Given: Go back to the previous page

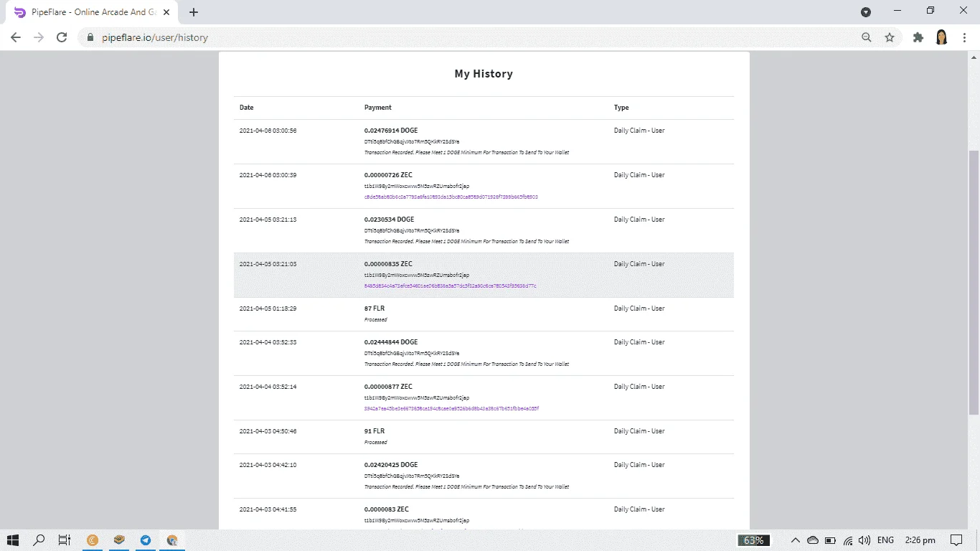Looking at the screenshot, I should point(16,37).
